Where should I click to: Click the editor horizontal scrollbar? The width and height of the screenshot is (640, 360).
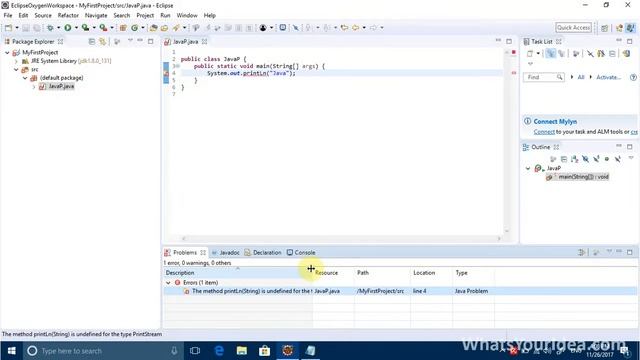pos(341,238)
